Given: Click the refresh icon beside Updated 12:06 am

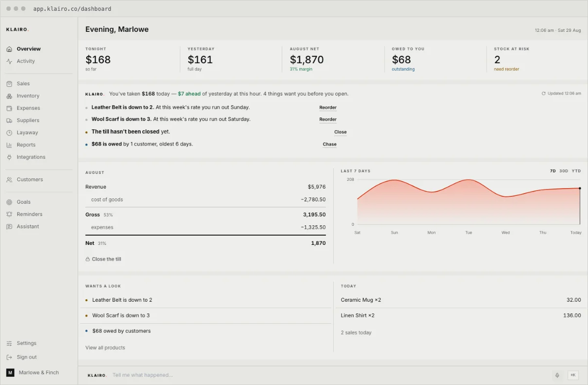Looking at the screenshot, I should click(x=543, y=93).
